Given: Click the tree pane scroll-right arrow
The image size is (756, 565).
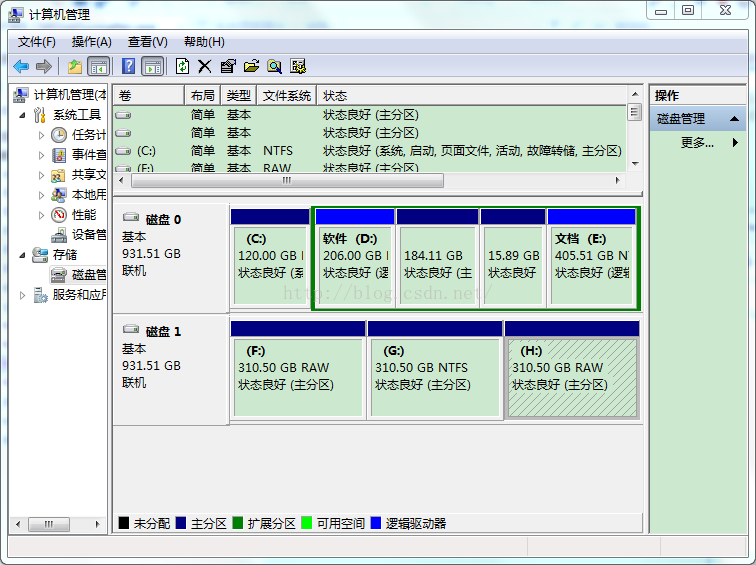Looking at the screenshot, I should click(97, 524).
